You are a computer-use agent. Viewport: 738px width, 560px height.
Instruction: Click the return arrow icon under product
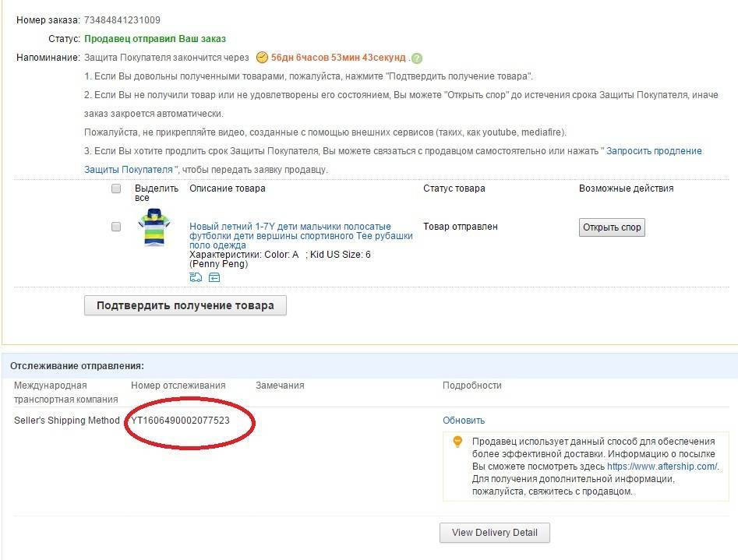click(x=214, y=277)
